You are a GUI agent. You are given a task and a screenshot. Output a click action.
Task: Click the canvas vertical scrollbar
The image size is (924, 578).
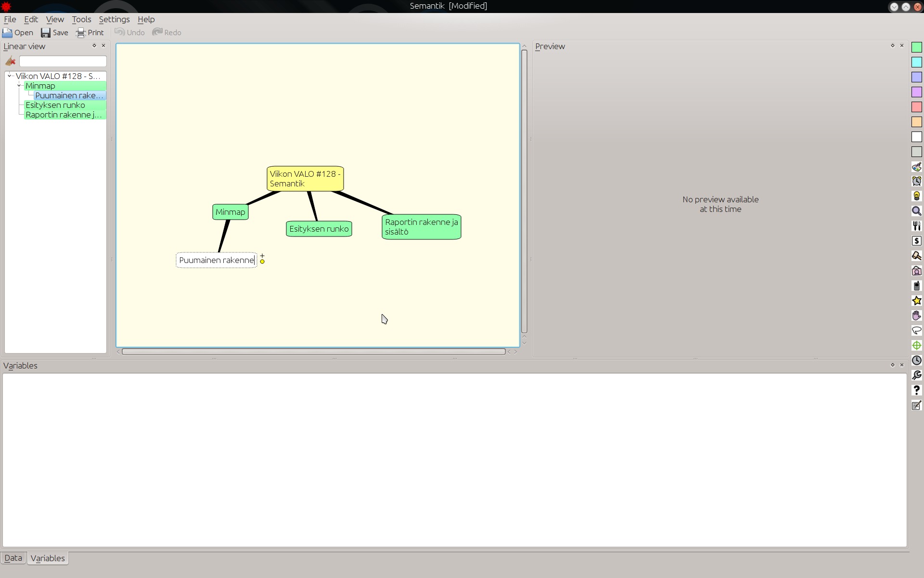(525, 191)
